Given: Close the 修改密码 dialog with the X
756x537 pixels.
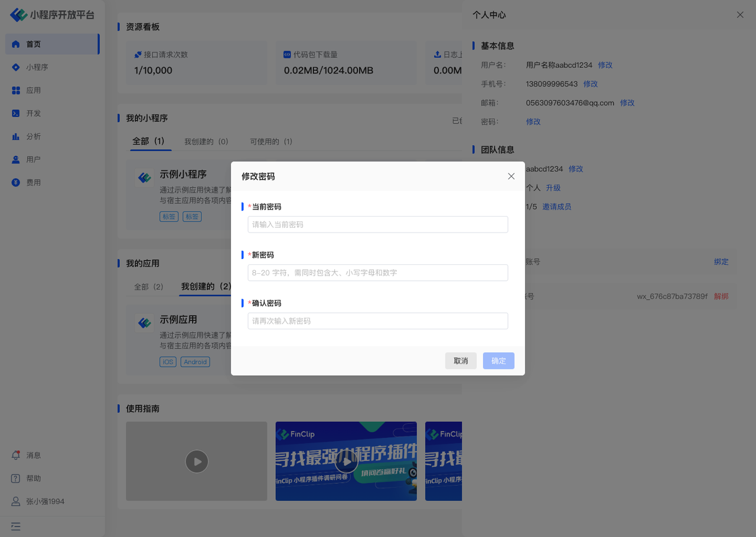Looking at the screenshot, I should click(511, 176).
